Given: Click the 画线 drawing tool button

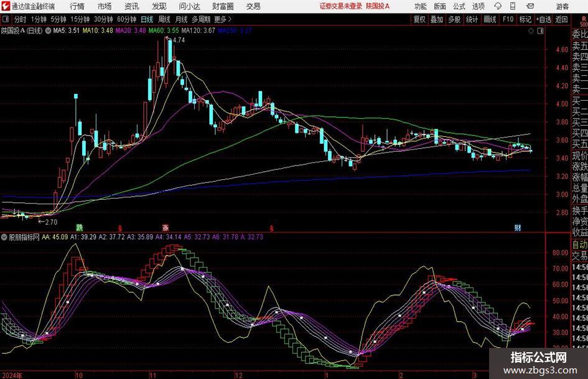Looking at the screenshot, I should pyautogui.click(x=490, y=19).
